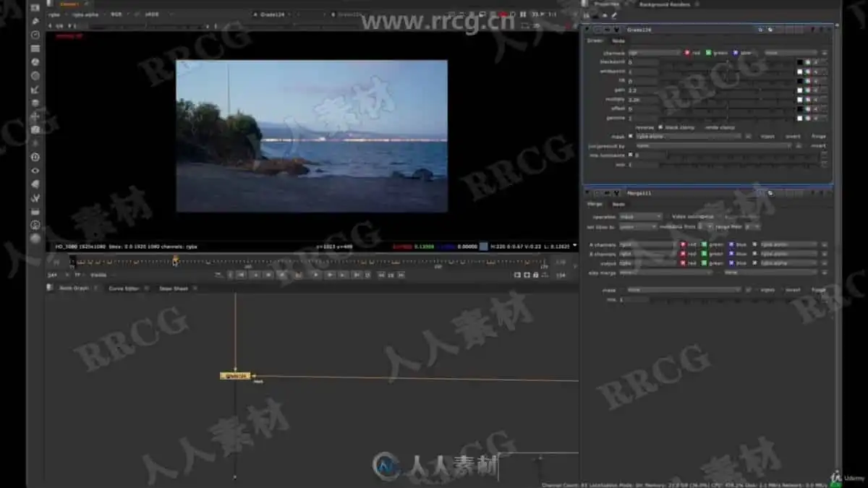Toggle red checkbox on A channels row
This screenshot has height=488, width=868.
tap(684, 244)
